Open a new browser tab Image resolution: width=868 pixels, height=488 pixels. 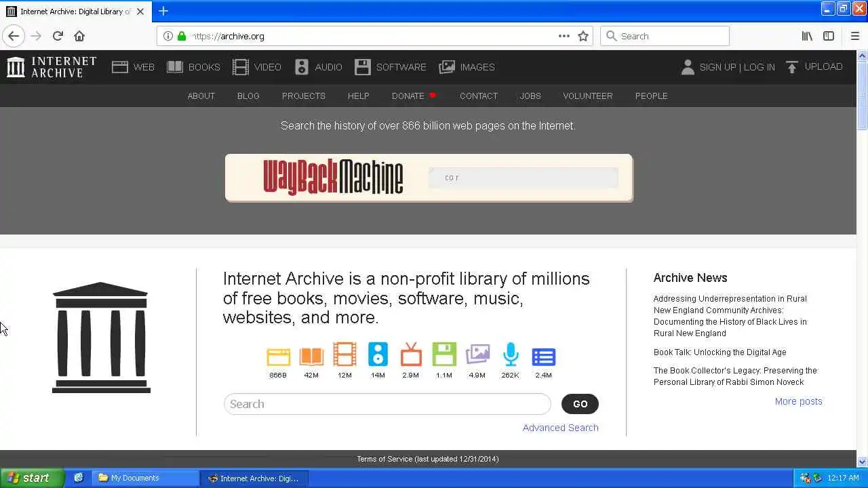point(163,11)
